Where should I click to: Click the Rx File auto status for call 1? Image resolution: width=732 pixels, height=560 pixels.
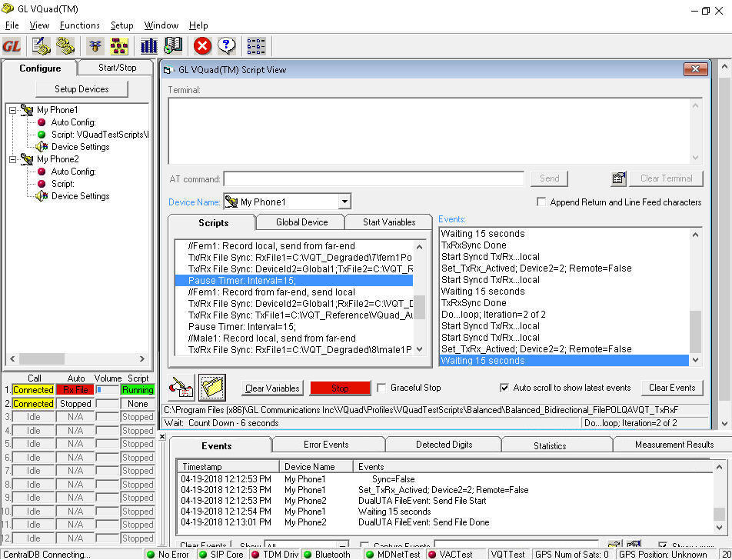pyautogui.click(x=75, y=389)
